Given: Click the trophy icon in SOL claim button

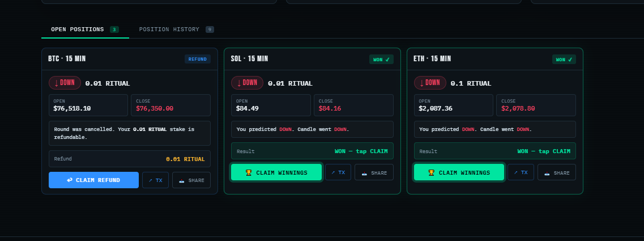Looking at the screenshot, I should click(249, 173).
